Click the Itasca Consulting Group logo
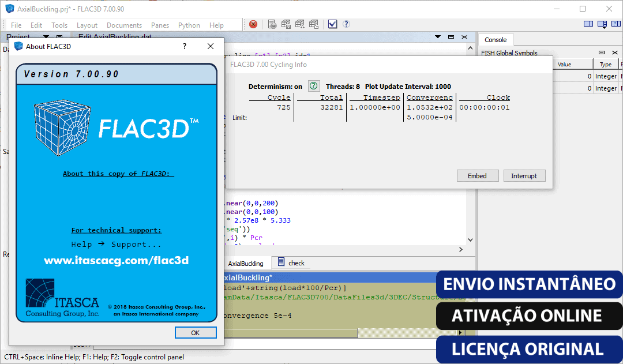 62,298
